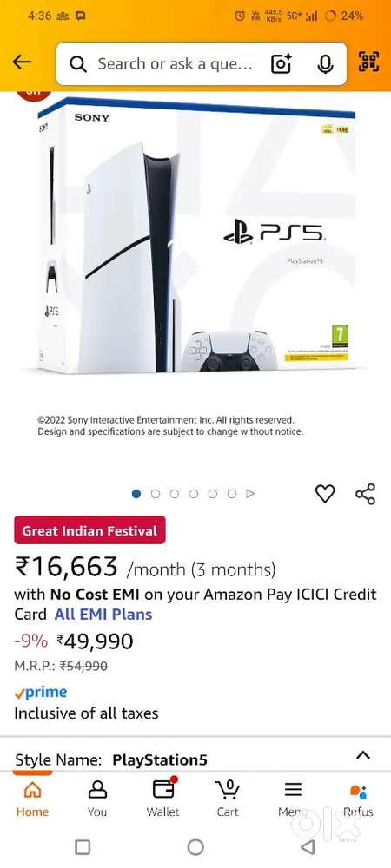
Task: Share this PS5 product listing
Action: point(366,494)
